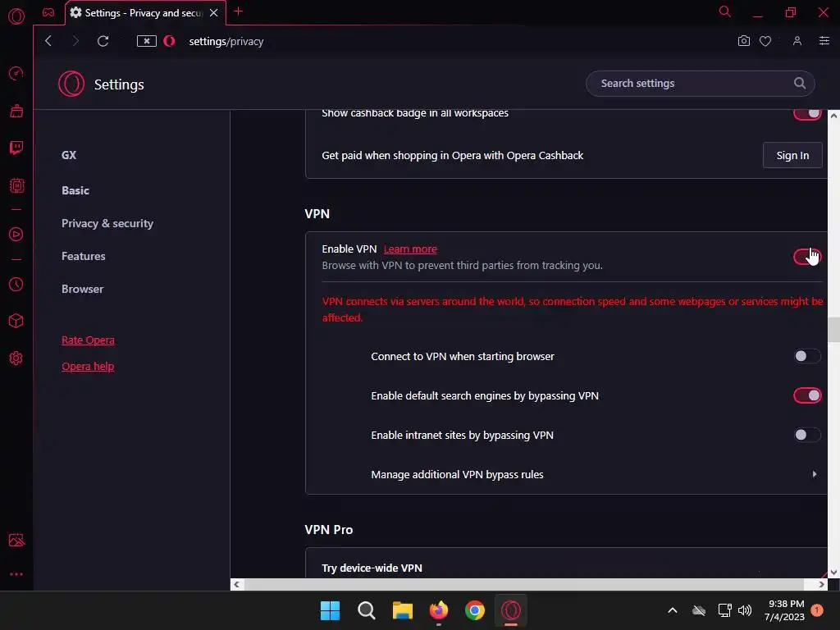
Task: Launch File Explorer from taskbar
Action: (x=403, y=610)
